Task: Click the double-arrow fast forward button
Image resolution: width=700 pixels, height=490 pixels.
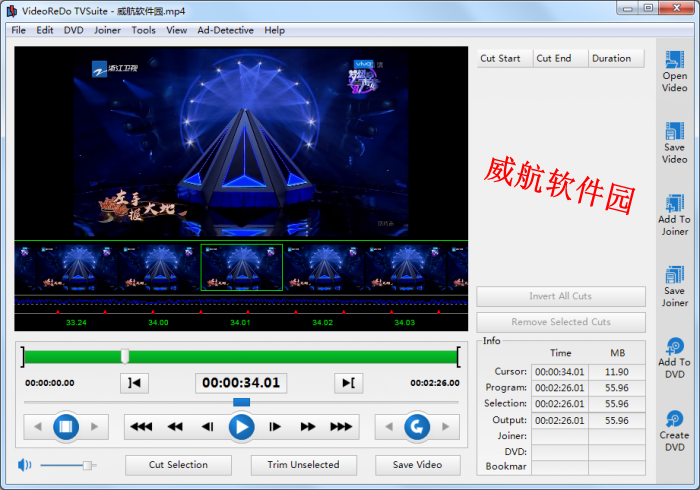Action: coord(308,427)
